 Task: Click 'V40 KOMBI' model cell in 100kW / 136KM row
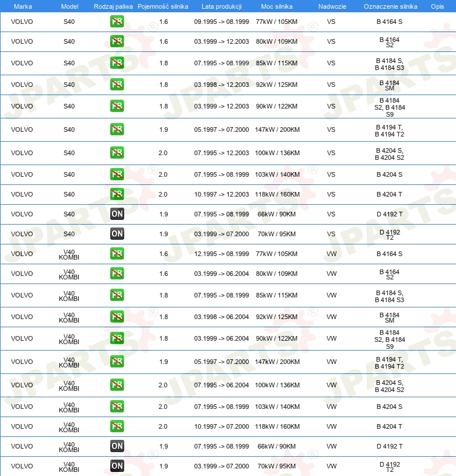[69, 386]
